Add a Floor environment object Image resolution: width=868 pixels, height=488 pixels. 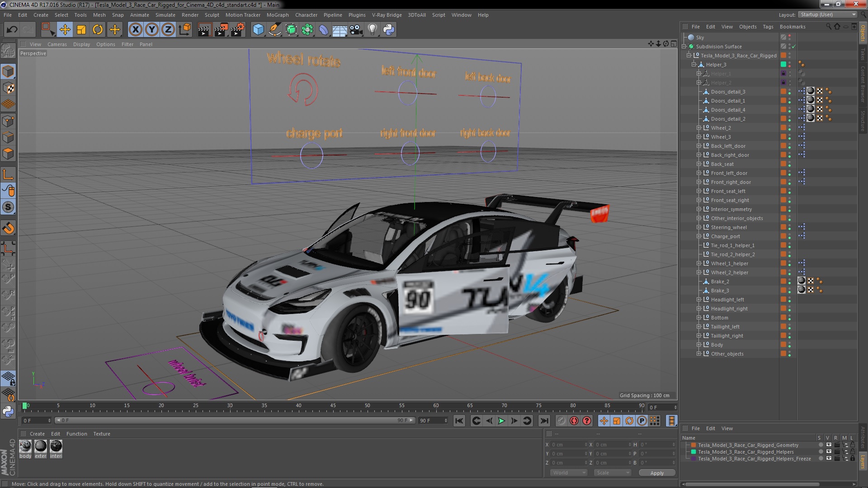pyautogui.click(x=340, y=30)
